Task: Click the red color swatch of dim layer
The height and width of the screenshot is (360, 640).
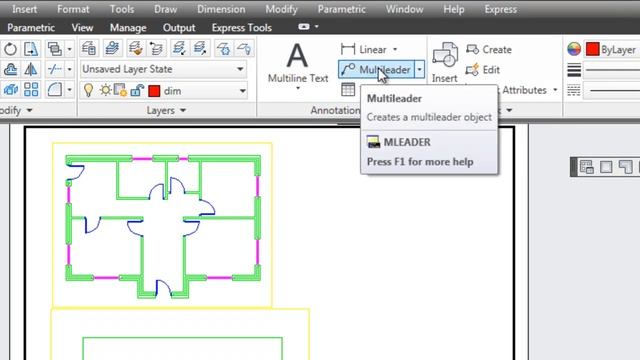Action: pos(154,91)
